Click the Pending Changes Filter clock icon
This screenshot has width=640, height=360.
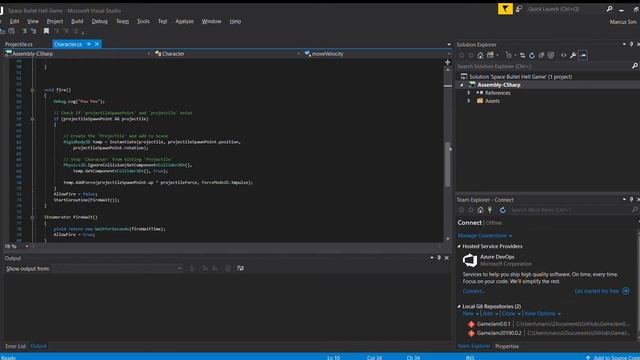(x=509, y=55)
